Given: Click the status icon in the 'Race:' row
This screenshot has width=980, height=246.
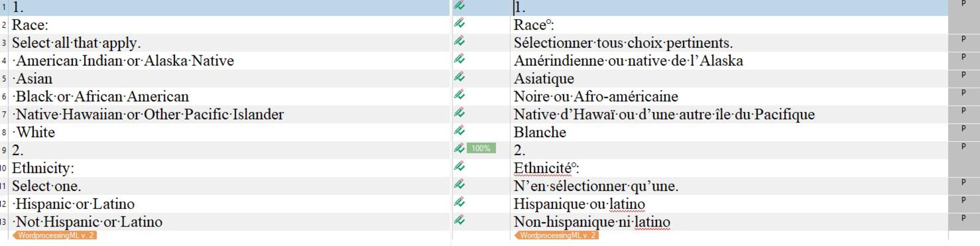Looking at the screenshot, I should coord(459,23).
